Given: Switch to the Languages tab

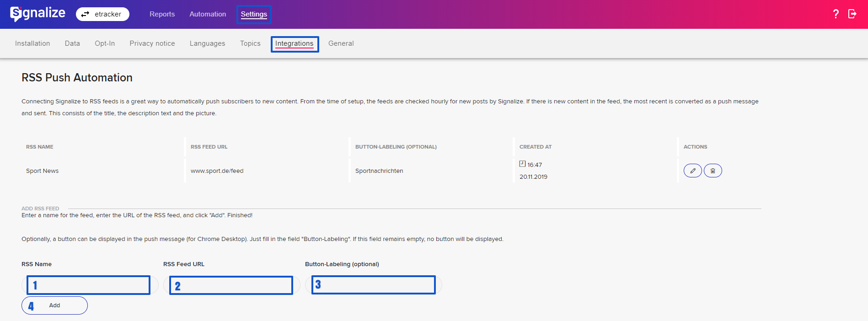Looking at the screenshot, I should [208, 43].
